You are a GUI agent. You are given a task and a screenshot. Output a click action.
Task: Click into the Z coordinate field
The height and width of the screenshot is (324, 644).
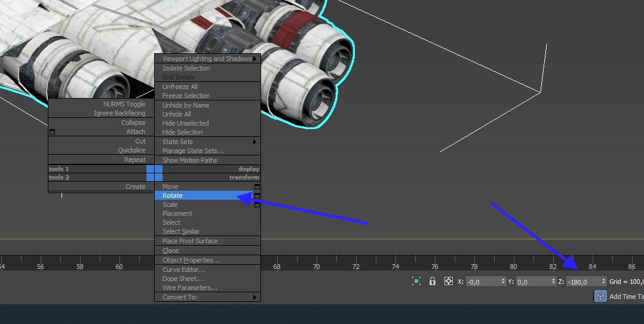point(582,282)
